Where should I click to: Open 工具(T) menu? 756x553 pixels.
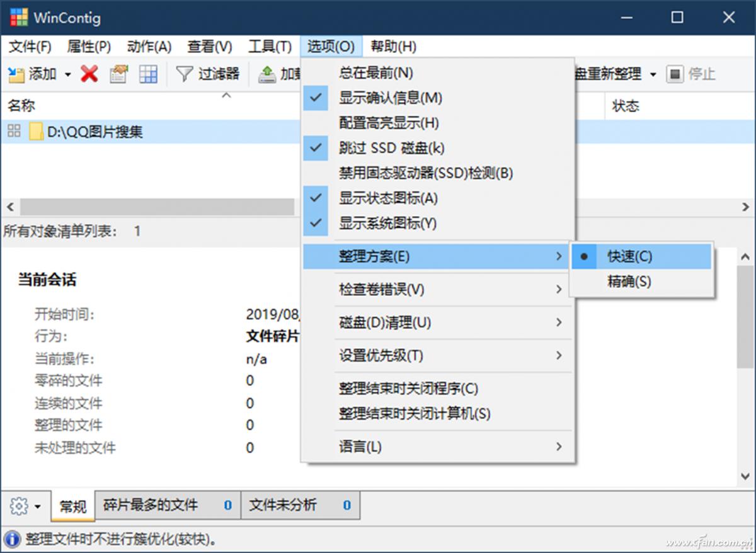pos(270,47)
